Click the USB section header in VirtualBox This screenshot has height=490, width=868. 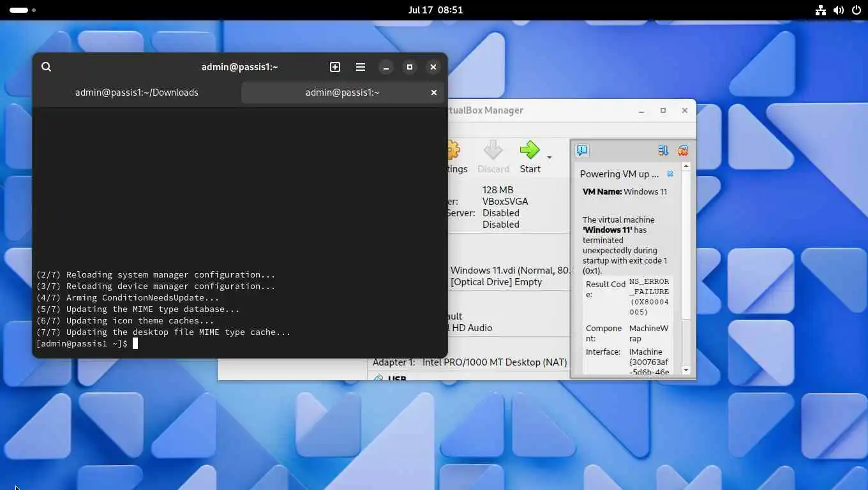coord(397,379)
